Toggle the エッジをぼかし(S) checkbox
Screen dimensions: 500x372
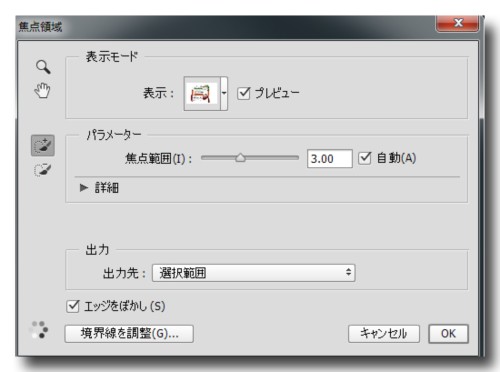click(73, 306)
